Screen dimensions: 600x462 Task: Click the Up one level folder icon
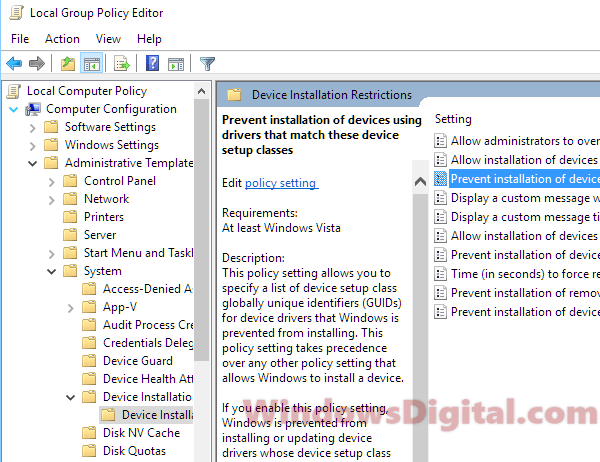[x=68, y=63]
